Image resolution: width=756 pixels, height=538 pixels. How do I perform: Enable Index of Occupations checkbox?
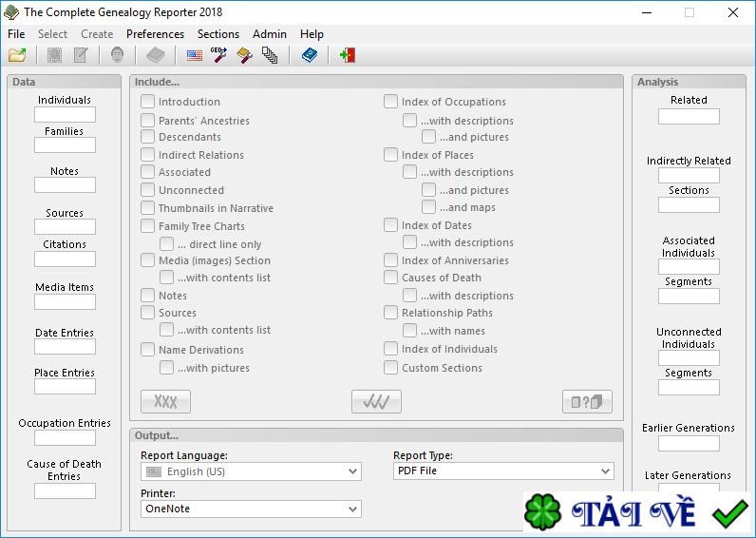[390, 102]
